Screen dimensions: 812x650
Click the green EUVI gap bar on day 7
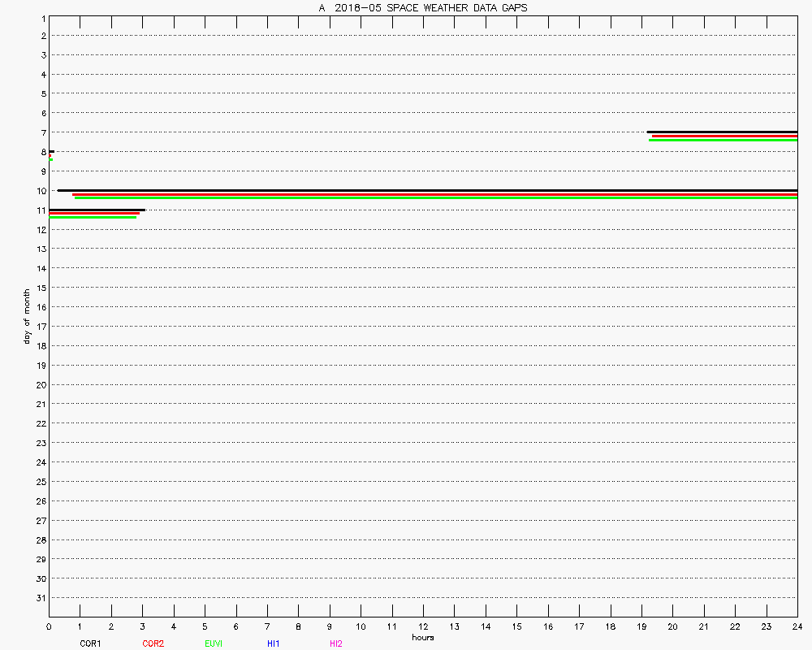pos(723,140)
